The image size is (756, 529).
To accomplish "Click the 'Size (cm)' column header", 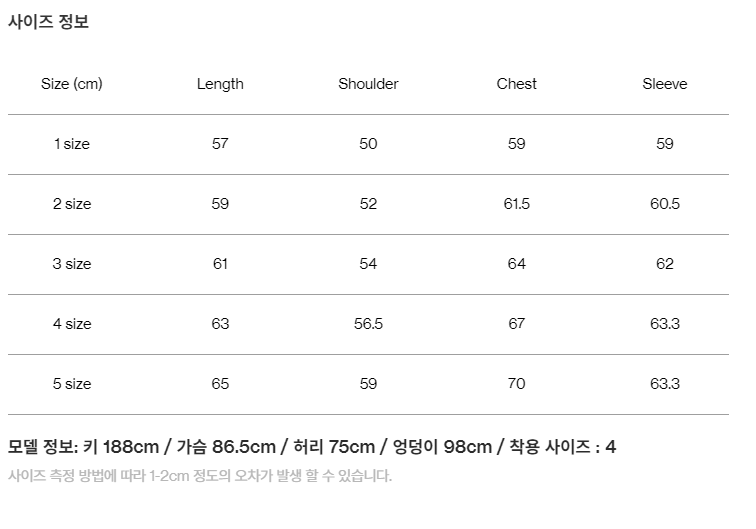I will point(72,84).
